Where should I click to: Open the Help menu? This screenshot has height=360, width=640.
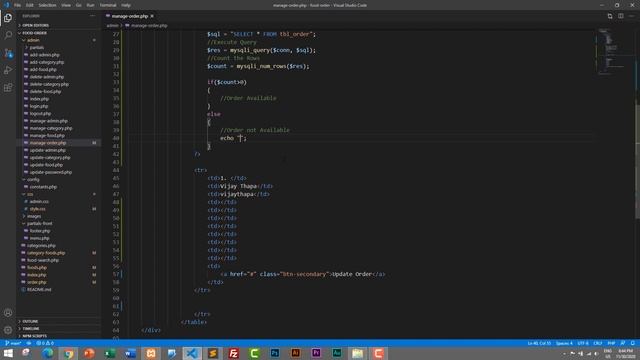[x=126, y=5]
